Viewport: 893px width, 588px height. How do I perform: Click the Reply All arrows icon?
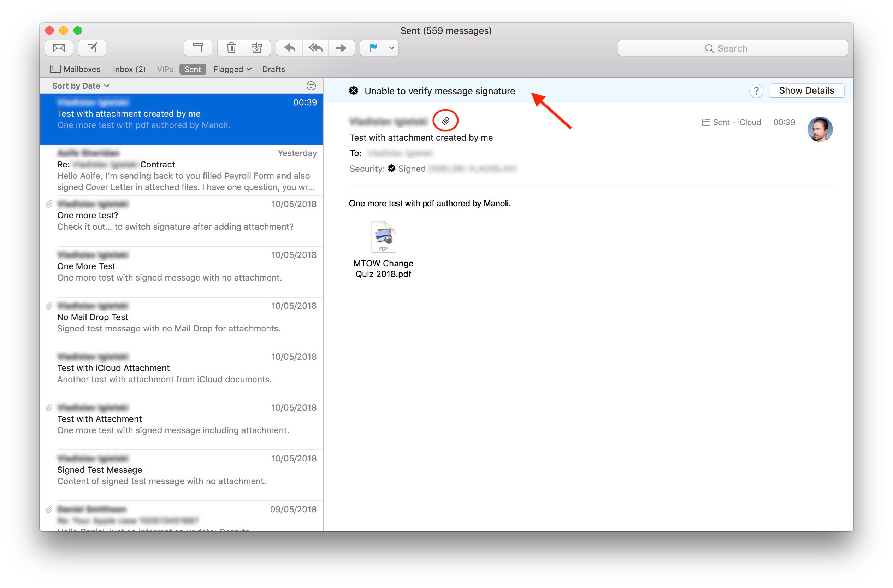click(315, 48)
